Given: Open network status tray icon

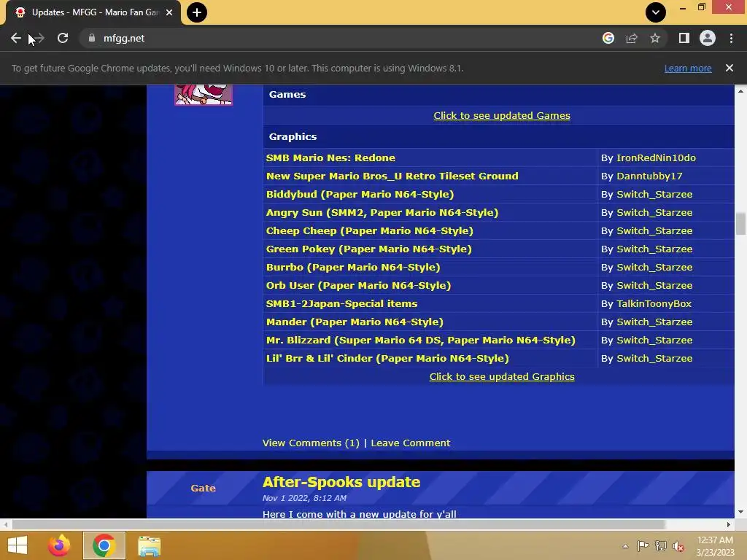Looking at the screenshot, I should point(661,545).
